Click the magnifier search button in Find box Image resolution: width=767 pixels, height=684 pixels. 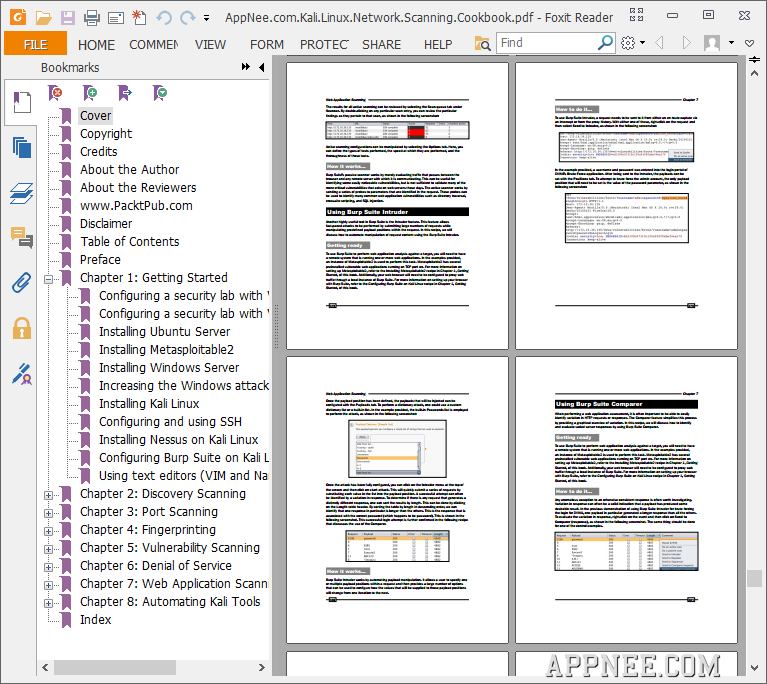[606, 43]
